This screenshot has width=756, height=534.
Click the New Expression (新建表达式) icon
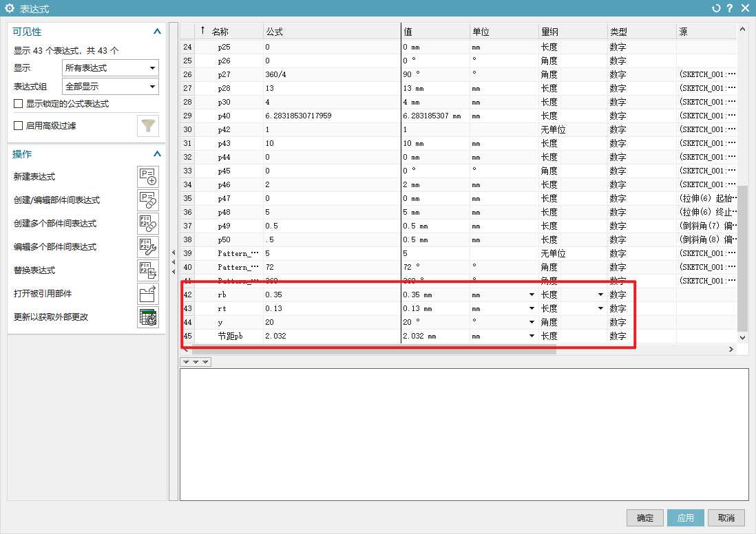coord(148,177)
